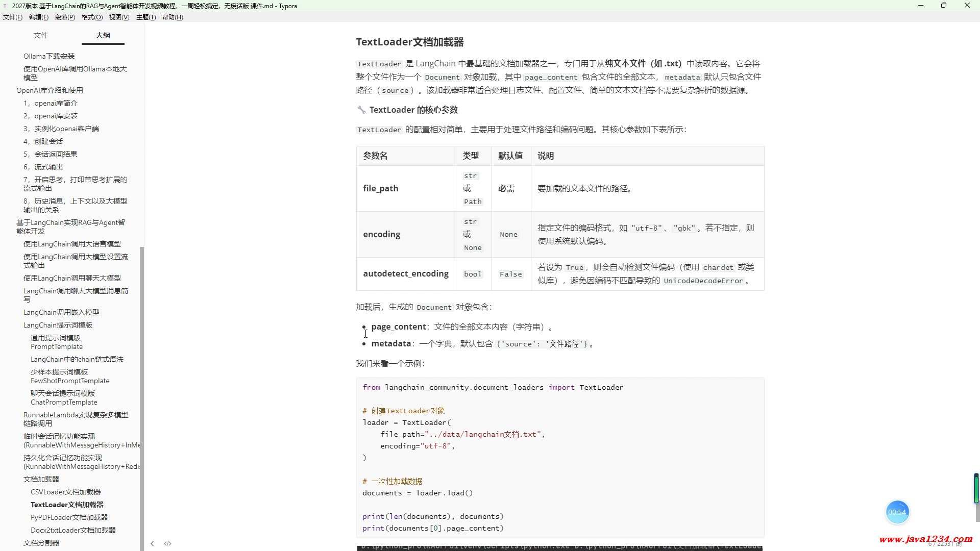Open the 格式(O) menu

click(x=92, y=17)
